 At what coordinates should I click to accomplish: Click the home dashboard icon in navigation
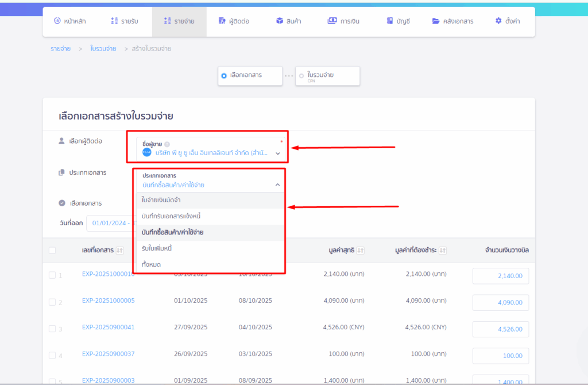(57, 21)
